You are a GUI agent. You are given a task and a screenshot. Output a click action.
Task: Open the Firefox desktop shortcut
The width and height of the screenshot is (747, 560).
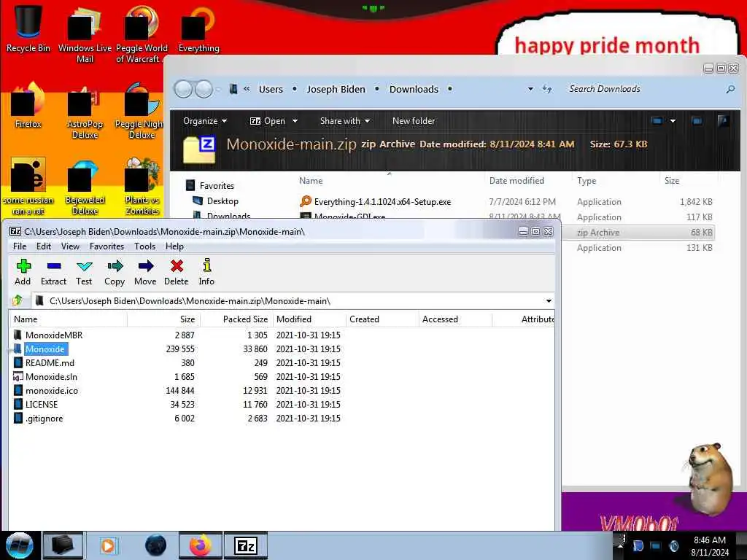[28, 106]
